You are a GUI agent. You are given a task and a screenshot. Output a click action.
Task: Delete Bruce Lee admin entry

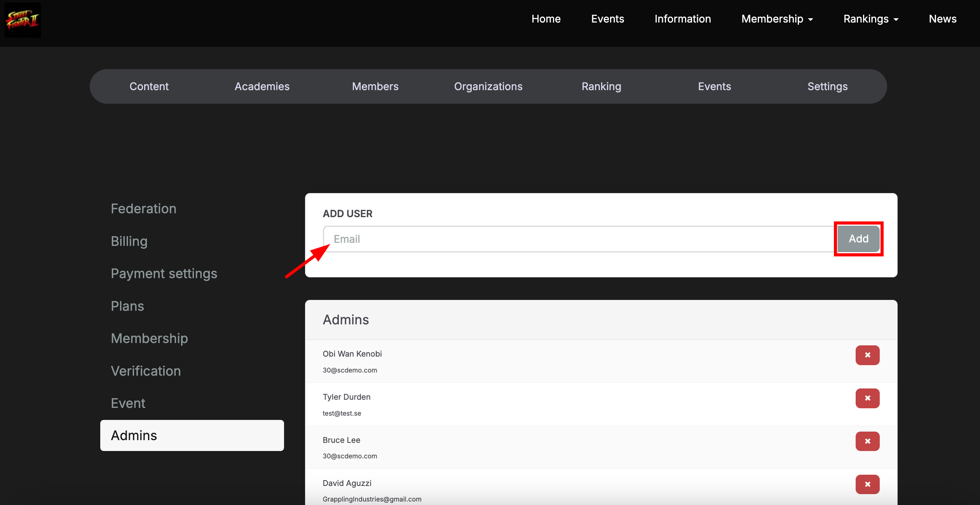[867, 441]
